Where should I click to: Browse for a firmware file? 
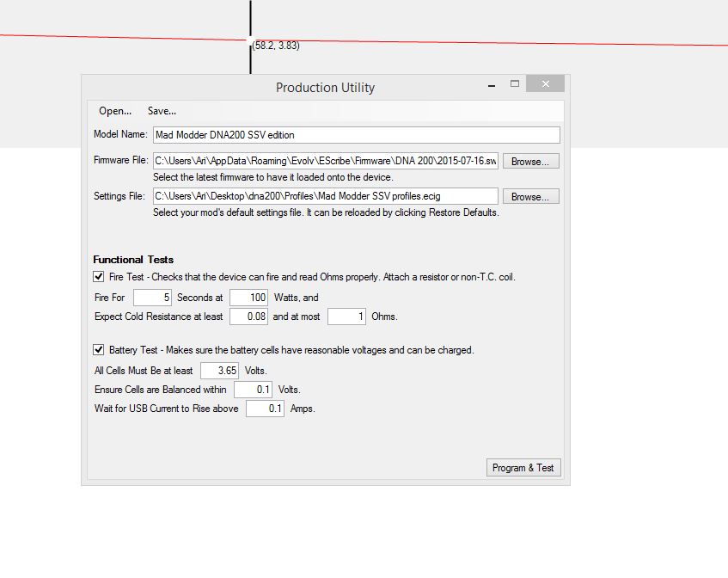point(530,161)
